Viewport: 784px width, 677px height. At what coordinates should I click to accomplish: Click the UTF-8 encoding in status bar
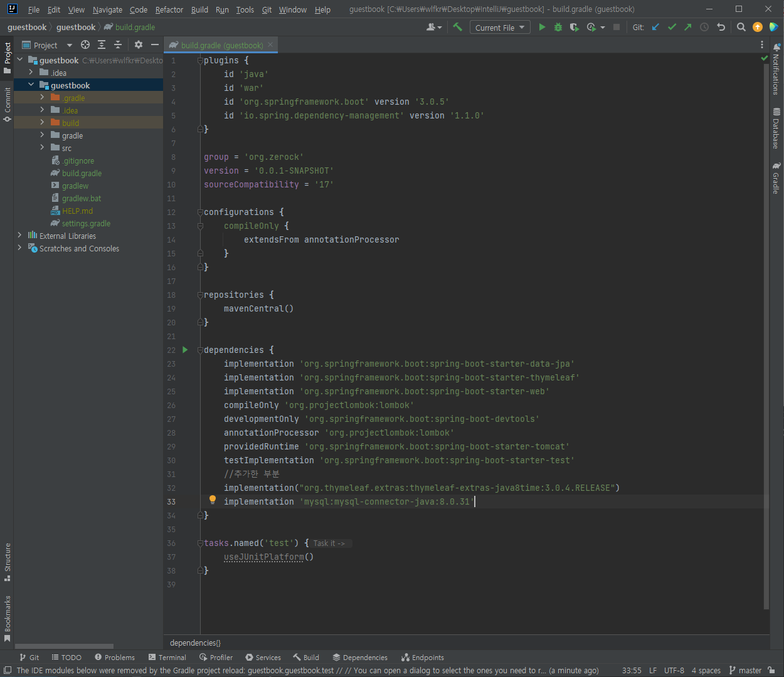point(674,670)
